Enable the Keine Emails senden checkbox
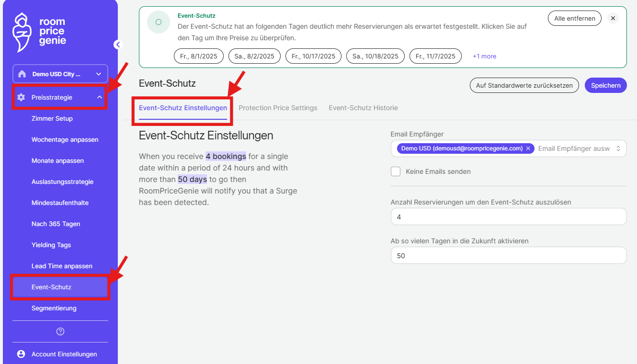The height and width of the screenshot is (364, 637). (x=396, y=171)
